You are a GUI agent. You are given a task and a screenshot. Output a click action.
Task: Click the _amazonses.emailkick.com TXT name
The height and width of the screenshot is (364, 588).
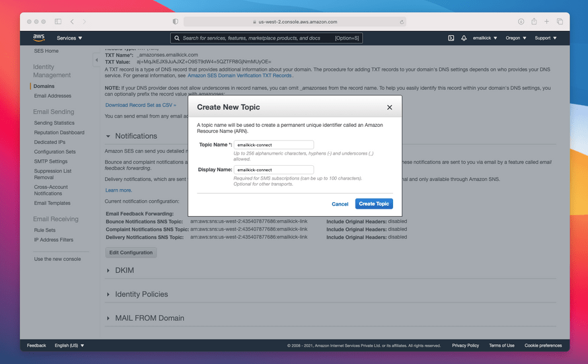click(167, 55)
